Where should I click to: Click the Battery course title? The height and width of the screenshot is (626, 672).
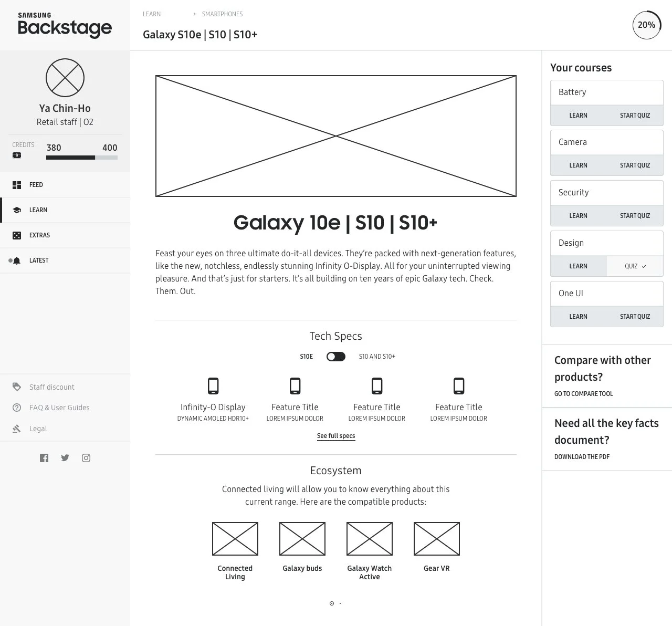point(572,92)
